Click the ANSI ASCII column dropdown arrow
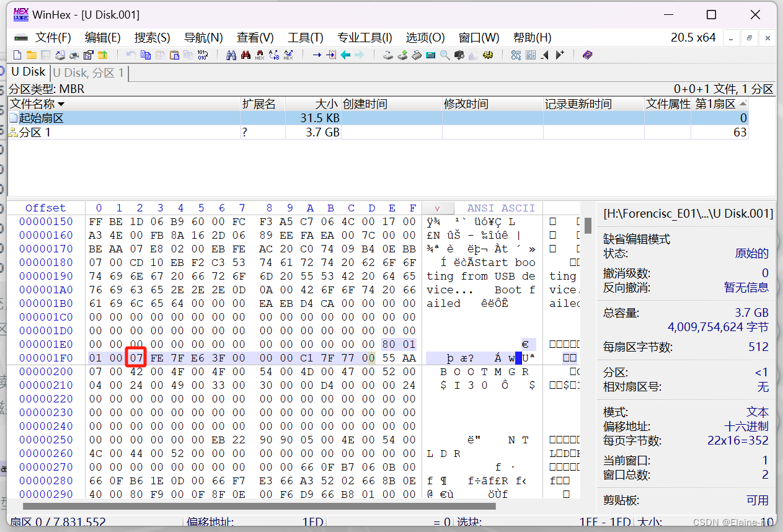Image resolution: width=783 pixels, height=532 pixels. (438, 208)
